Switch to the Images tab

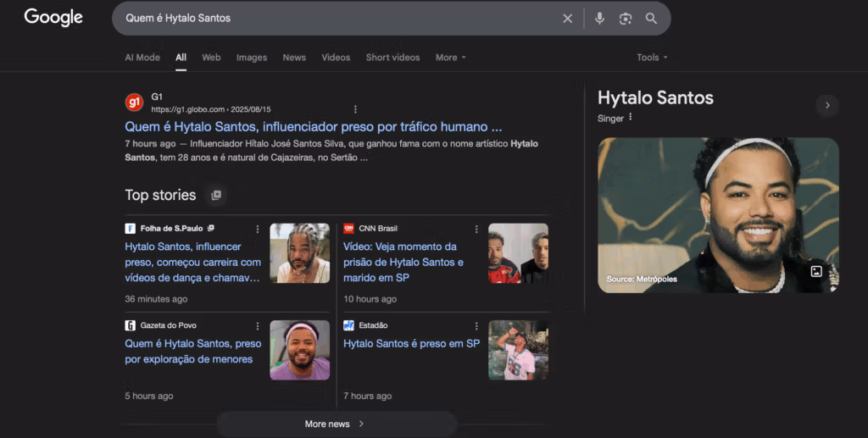pos(251,58)
